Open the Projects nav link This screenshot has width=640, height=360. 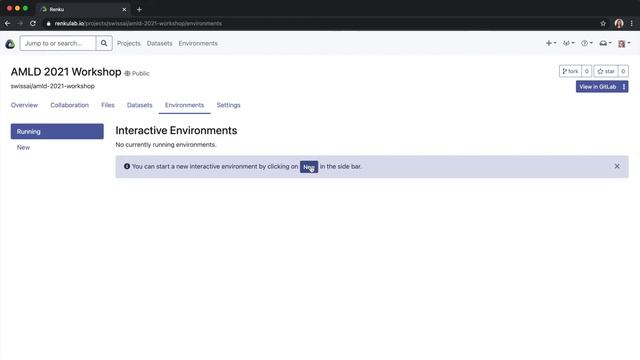coord(129,43)
